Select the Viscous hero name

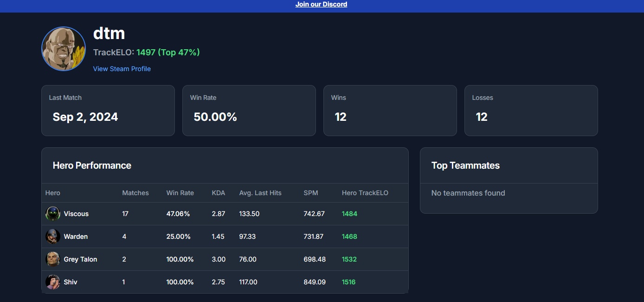(x=76, y=214)
